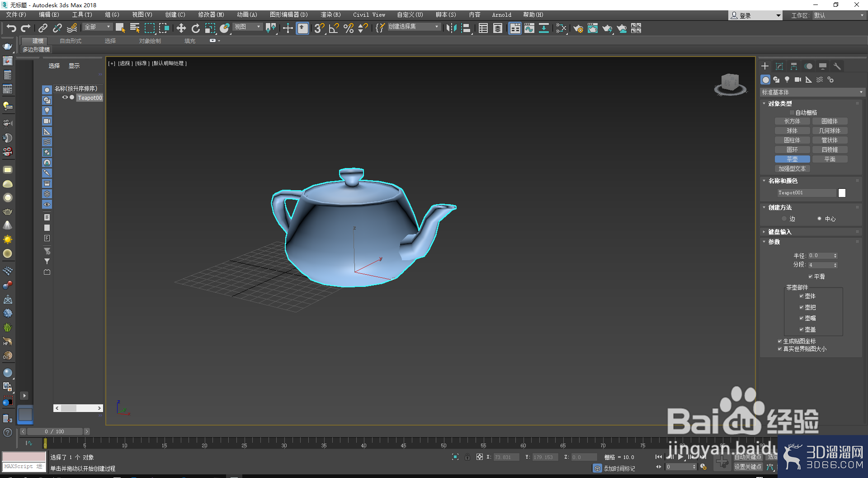
Task: Click the 分段 value field
Action: [x=820, y=265]
